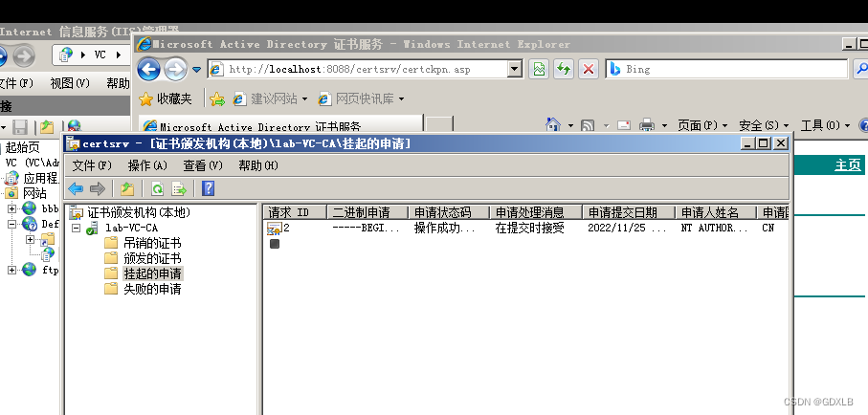Select 起始页 in IIS connections tree
This screenshot has height=415, width=868.
tap(23, 148)
